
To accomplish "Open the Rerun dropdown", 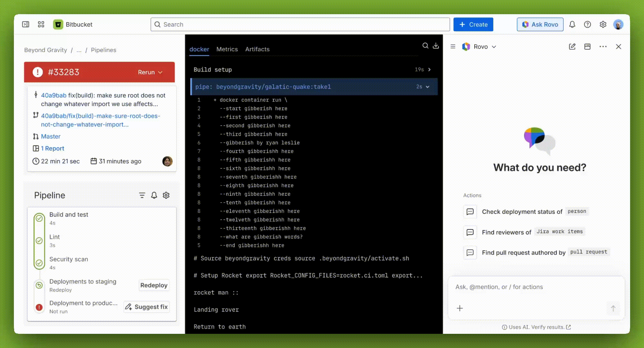I will (x=150, y=72).
